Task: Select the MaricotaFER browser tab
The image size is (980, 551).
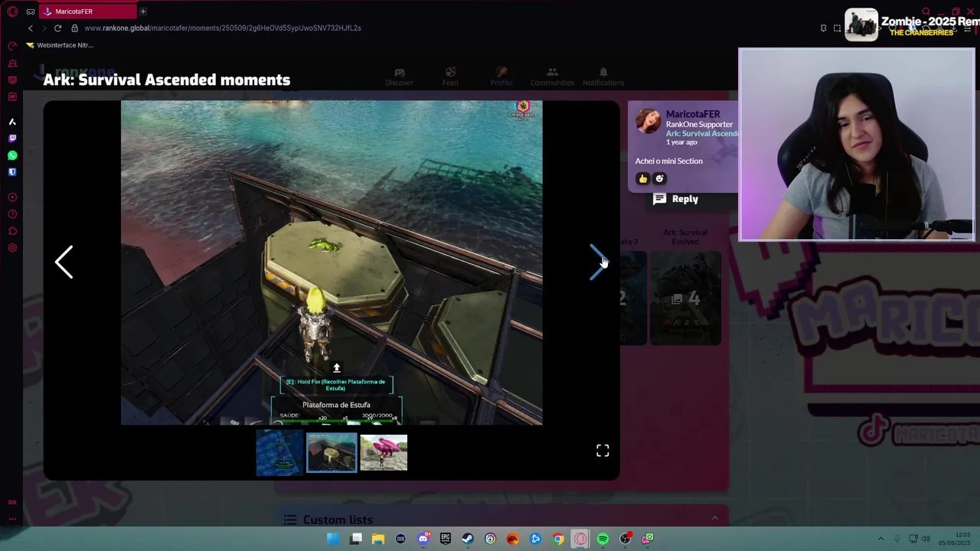Action: [x=88, y=11]
